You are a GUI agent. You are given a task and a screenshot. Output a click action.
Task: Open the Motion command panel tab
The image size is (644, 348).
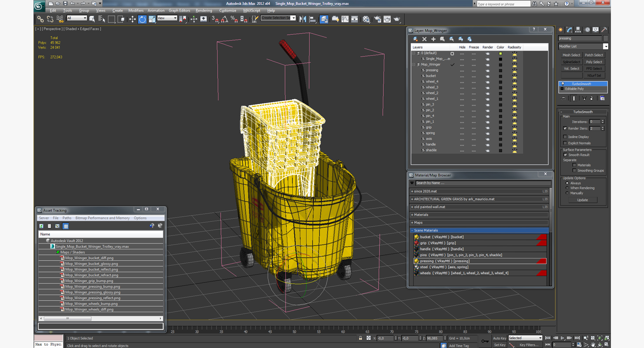pos(587,30)
